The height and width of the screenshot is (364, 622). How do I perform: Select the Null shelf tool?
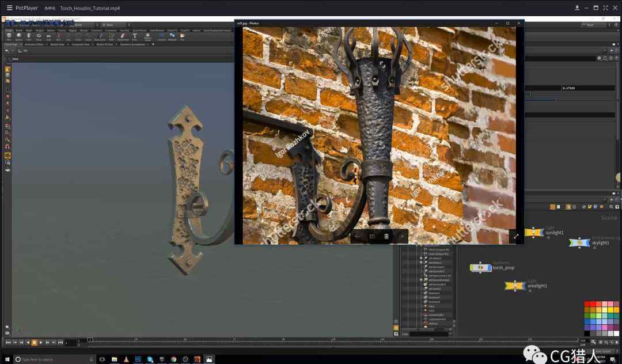(x=58, y=36)
